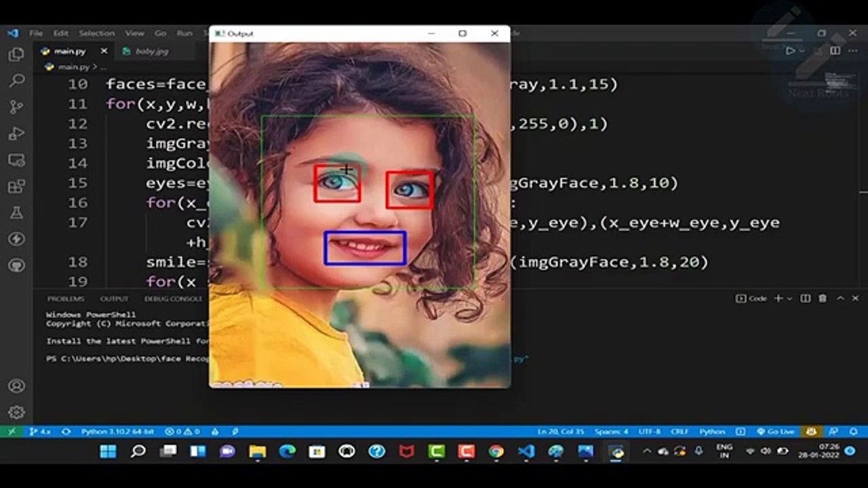This screenshot has height=488, width=868.
Task: Expand the run button dropdown arrow
Action: pyautogui.click(x=801, y=51)
